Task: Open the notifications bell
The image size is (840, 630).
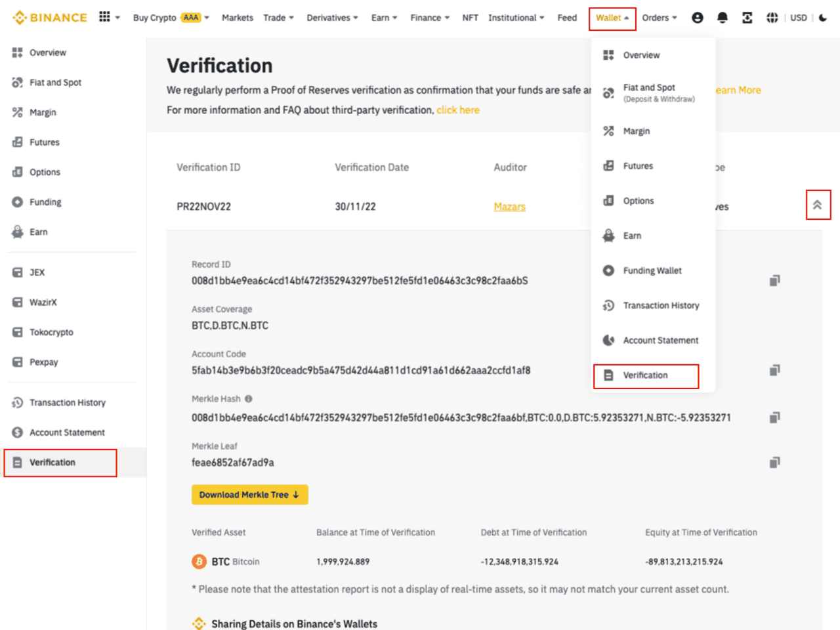Action: (x=723, y=18)
